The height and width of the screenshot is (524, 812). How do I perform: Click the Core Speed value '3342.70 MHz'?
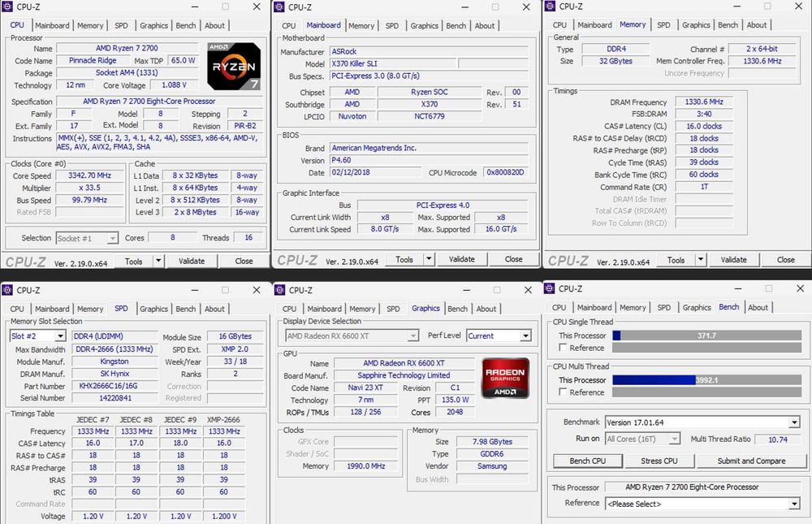coord(89,175)
